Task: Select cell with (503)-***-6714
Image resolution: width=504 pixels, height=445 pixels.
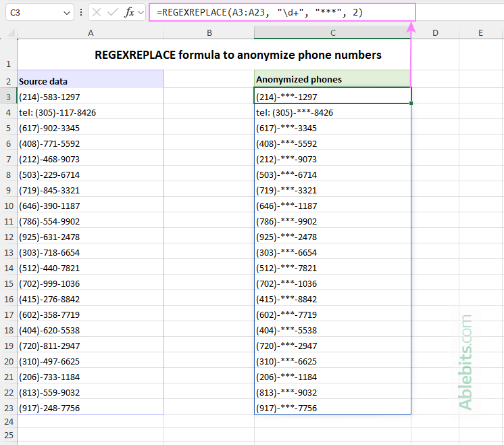Action: pos(332,173)
